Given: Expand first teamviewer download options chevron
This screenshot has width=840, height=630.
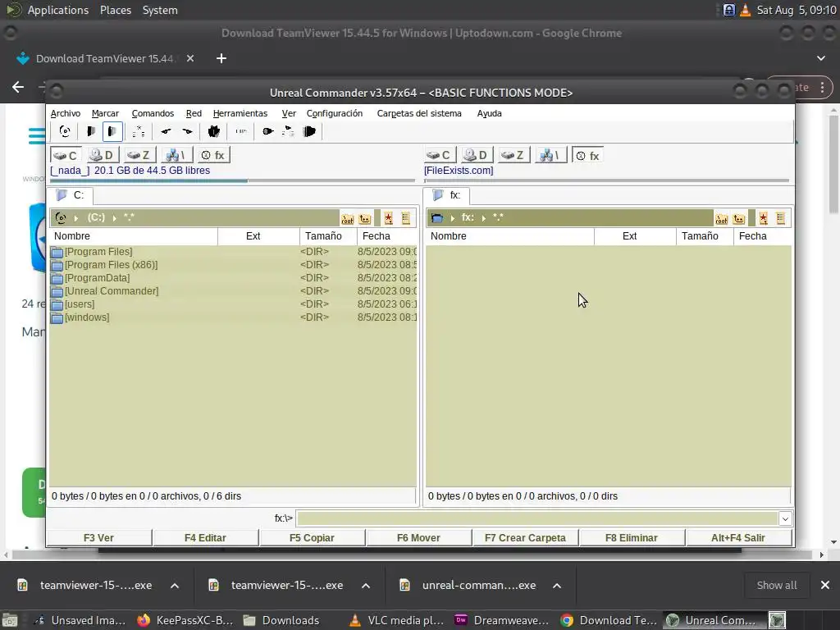Looking at the screenshot, I should pos(175,586).
